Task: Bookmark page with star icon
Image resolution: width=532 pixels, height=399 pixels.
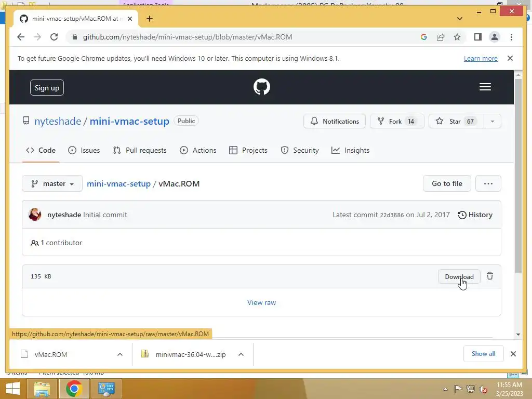Action: coord(457,37)
